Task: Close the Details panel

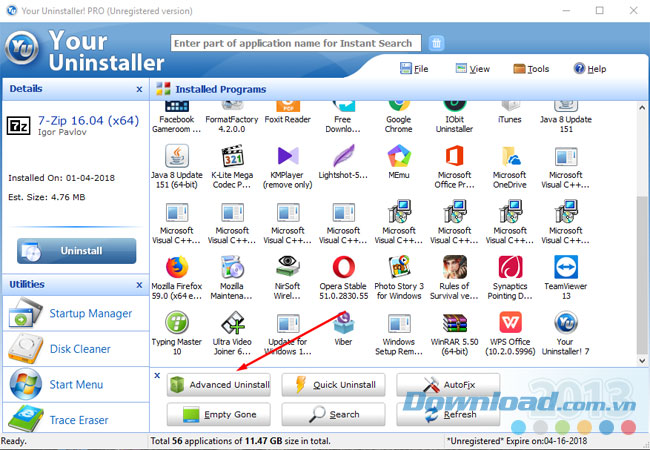Action: (x=139, y=89)
